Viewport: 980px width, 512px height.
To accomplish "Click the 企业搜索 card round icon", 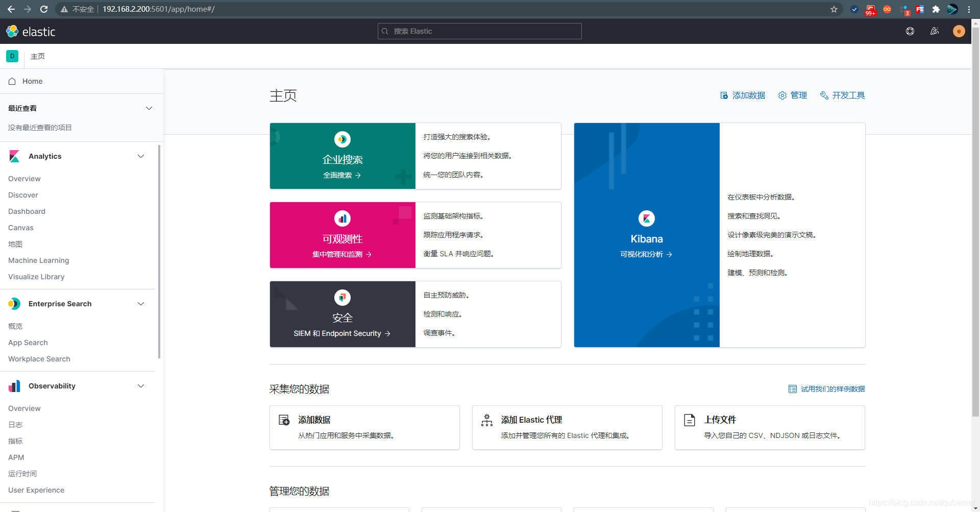I will coord(342,139).
